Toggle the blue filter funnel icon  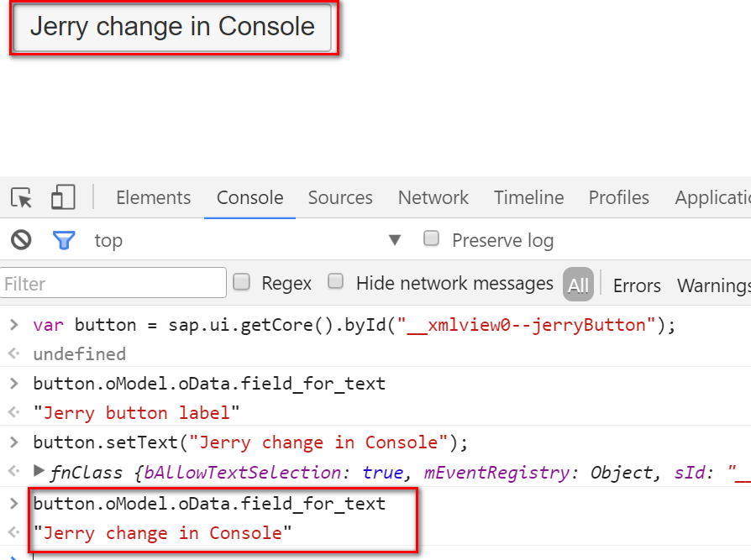[64, 240]
